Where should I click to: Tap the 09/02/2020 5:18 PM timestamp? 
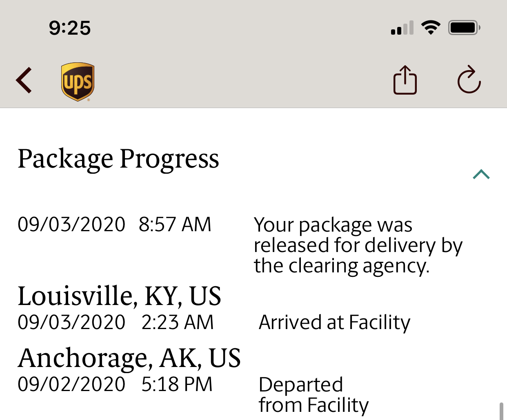pyautogui.click(x=115, y=385)
